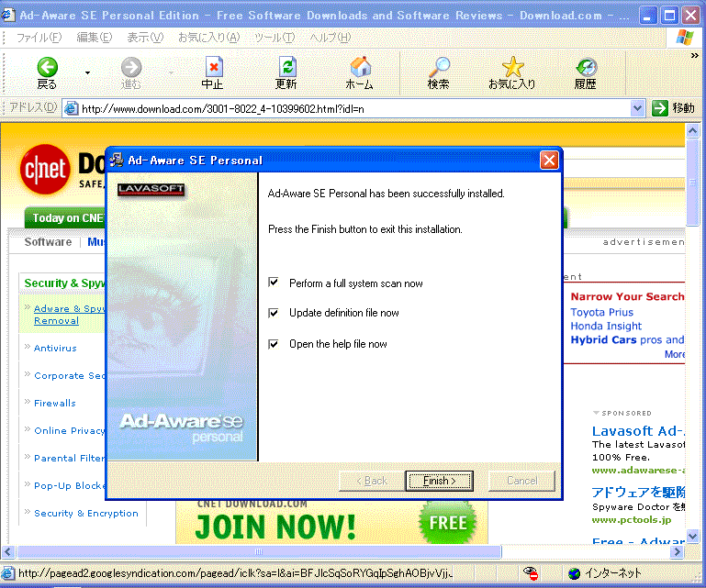
Task: Click the Stop (中止) toolbar icon
Action: pyautogui.click(x=213, y=68)
